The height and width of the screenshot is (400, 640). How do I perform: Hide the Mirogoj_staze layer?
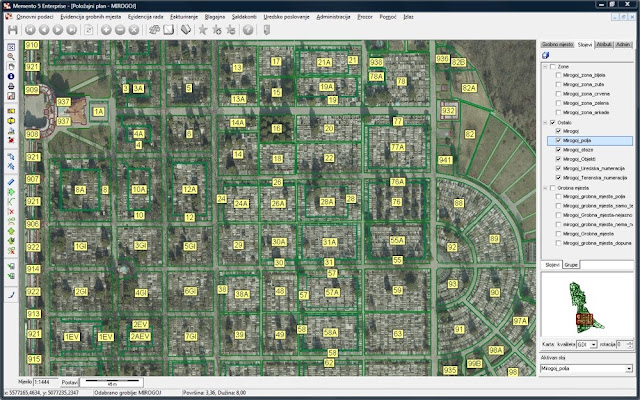(558, 150)
